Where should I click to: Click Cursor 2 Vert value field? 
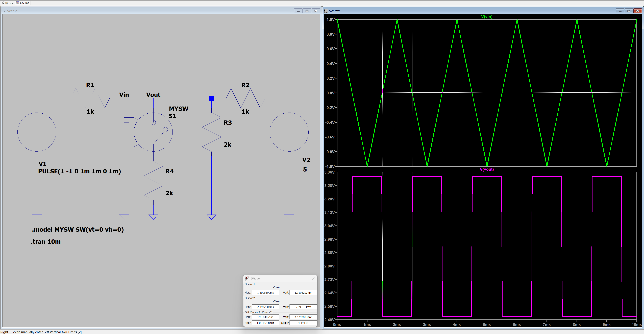303,307
